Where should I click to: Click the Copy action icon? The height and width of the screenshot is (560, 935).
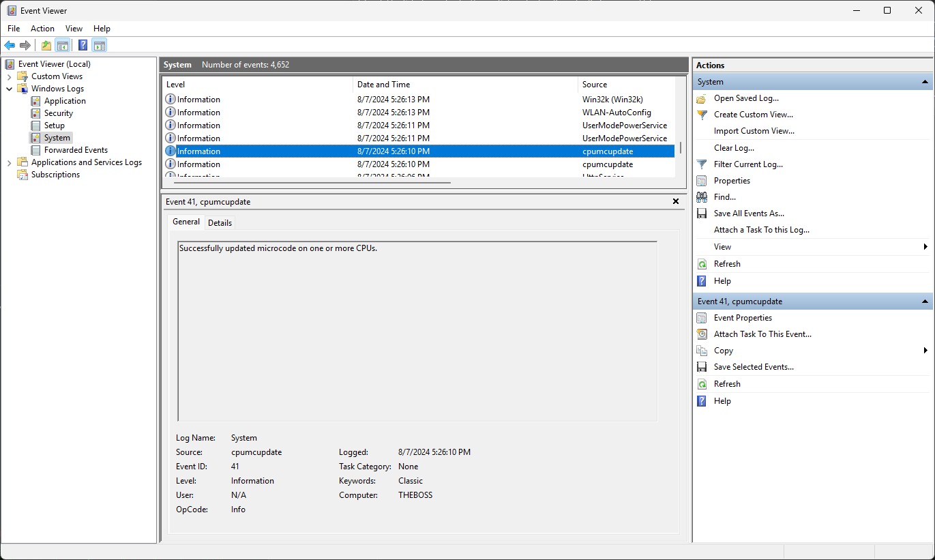702,351
